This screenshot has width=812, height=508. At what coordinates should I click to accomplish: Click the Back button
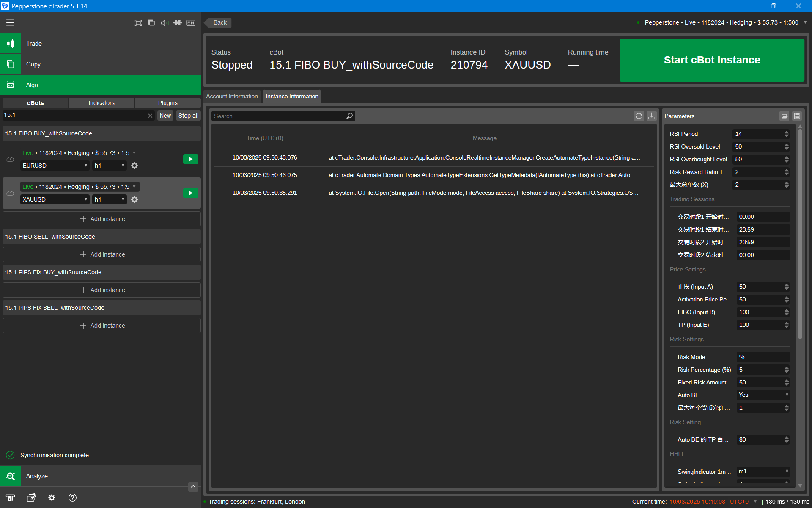218,23
